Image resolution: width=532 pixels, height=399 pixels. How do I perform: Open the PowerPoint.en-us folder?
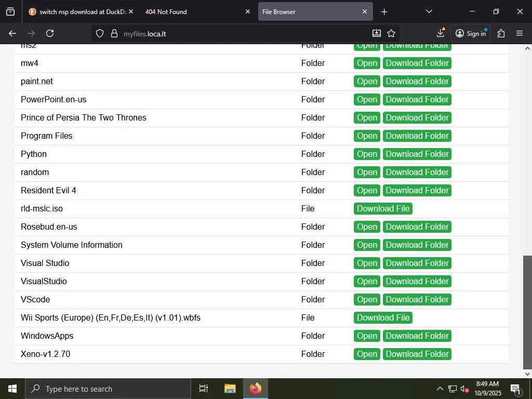pyautogui.click(x=367, y=99)
